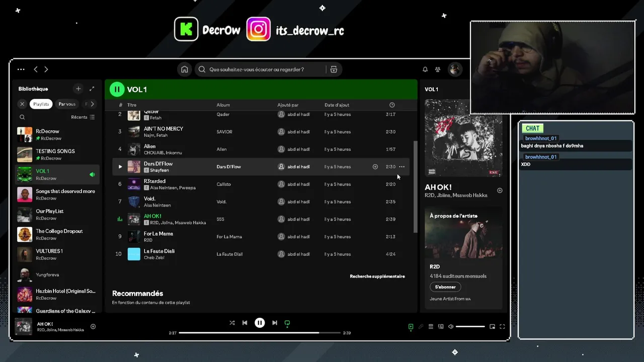Open The College Dropout album
This screenshot has height=362, width=644.
tap(58, 234)
